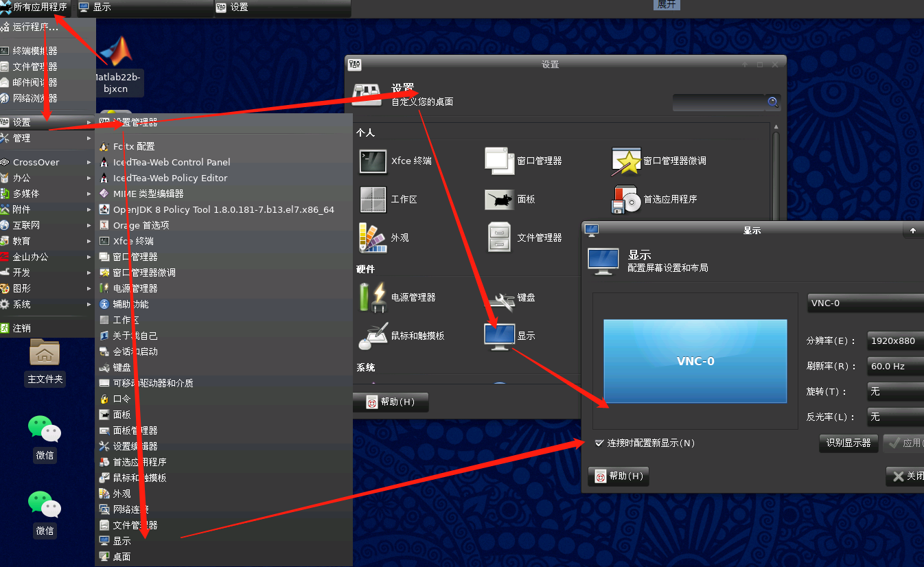Click the Settings search input field
Viewport: 924px width, 567px height.
tap(719, 102)
